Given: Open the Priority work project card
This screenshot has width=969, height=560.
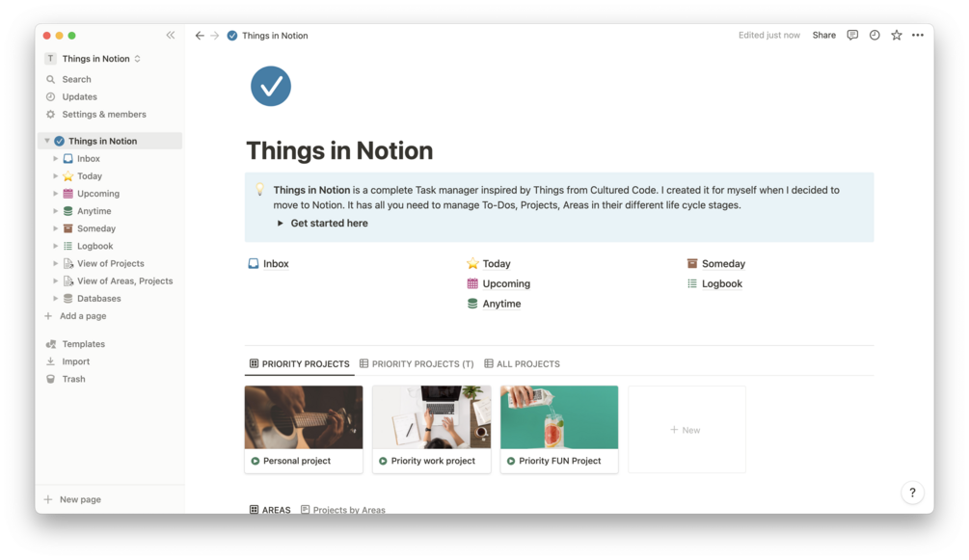Looking at the screenshot, I should 431,430.
